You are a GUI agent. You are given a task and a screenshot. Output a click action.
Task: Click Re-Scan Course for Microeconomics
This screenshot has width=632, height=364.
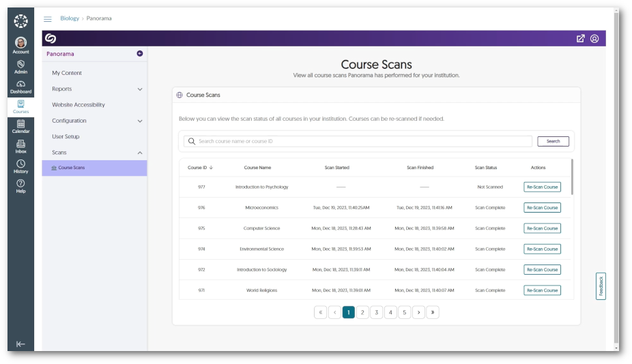pyautogui.click(x=542, y=208)
